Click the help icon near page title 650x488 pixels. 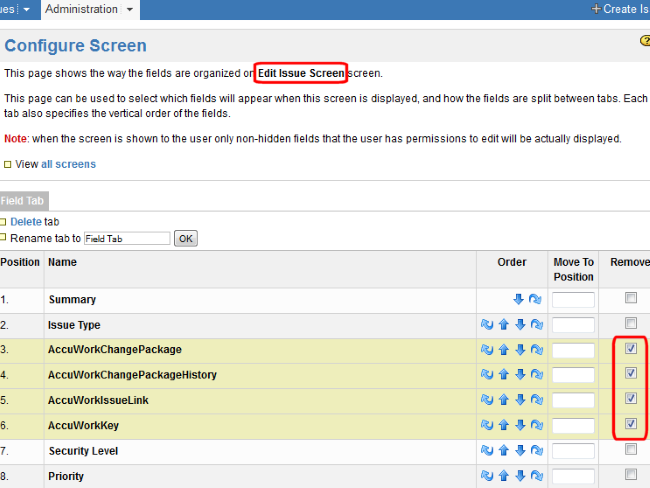tap(645, 41)
